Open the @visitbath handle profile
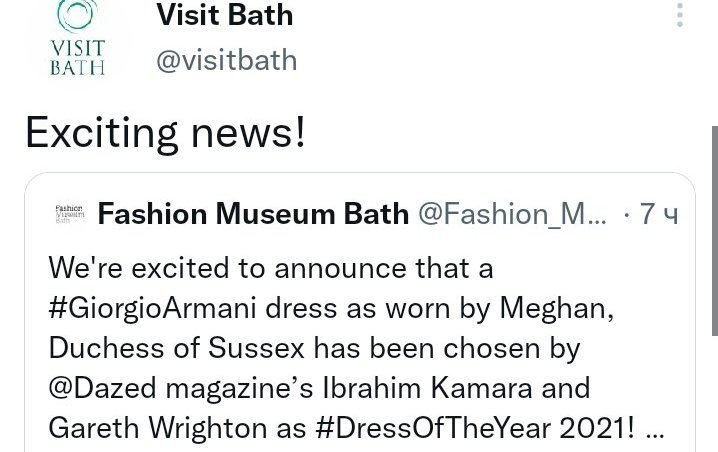The width and height of the screenshot is (718, 452). [226, 60]
